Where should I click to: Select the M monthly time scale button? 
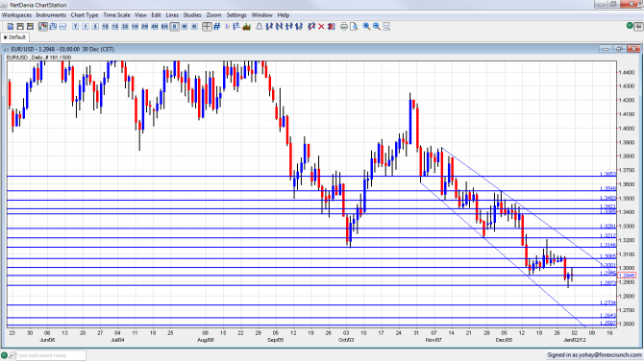click(194, 27)
